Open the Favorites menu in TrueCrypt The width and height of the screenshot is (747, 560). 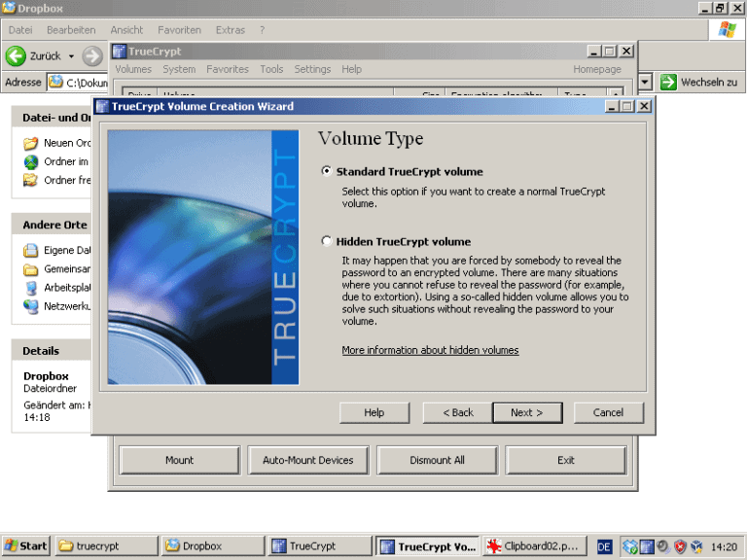[x=227, y=69]
